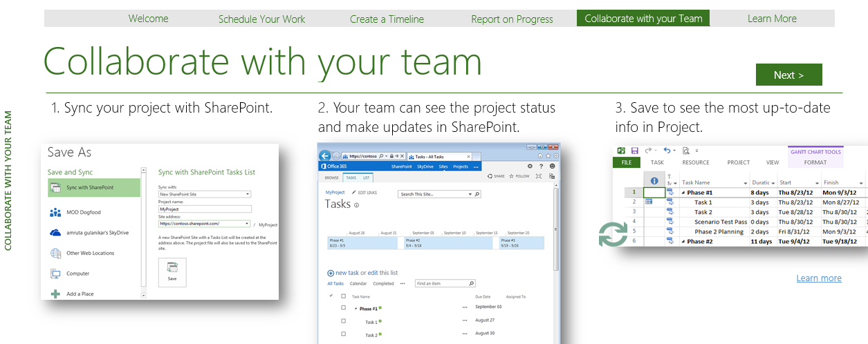Click the Add a Place plus icon

coord(55,294)
